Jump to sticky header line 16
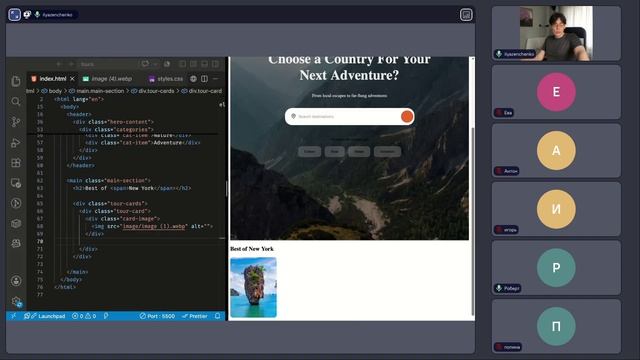640x360 pixels. [79, 114]
